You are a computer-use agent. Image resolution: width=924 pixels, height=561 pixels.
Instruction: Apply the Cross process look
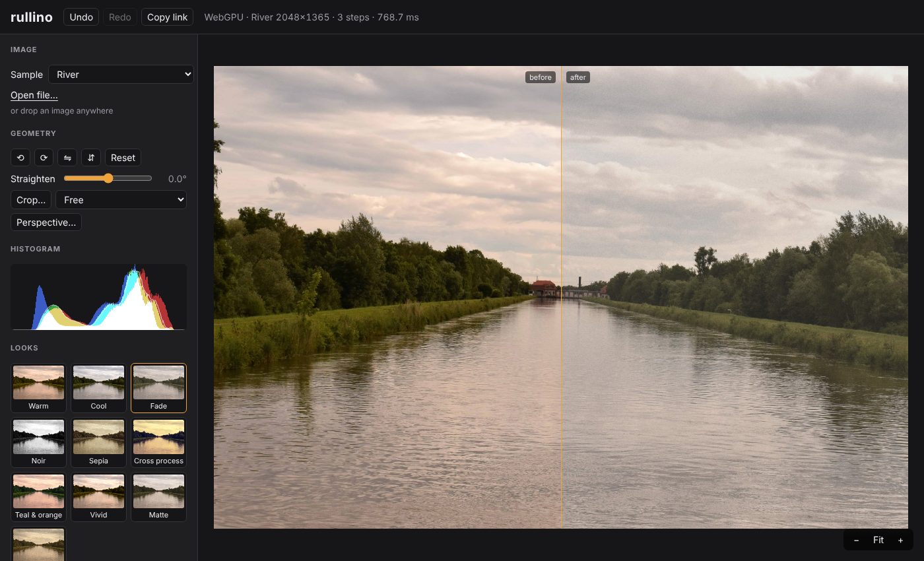[158, 443]
